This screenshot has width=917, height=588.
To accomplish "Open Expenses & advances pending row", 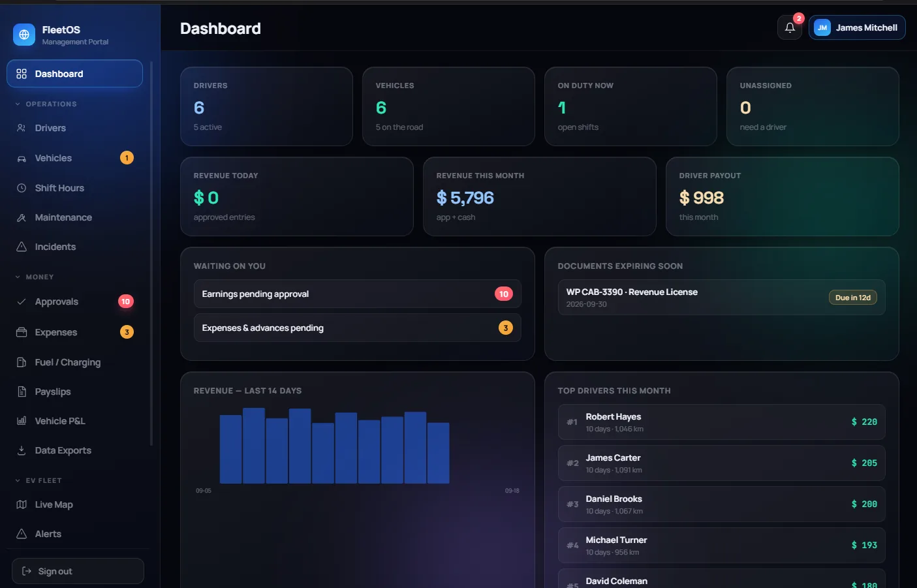I will 357,328.
